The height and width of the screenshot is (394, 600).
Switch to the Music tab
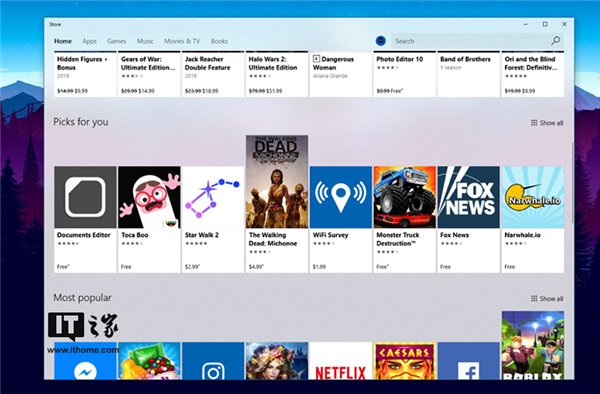(x=145, y=41)
